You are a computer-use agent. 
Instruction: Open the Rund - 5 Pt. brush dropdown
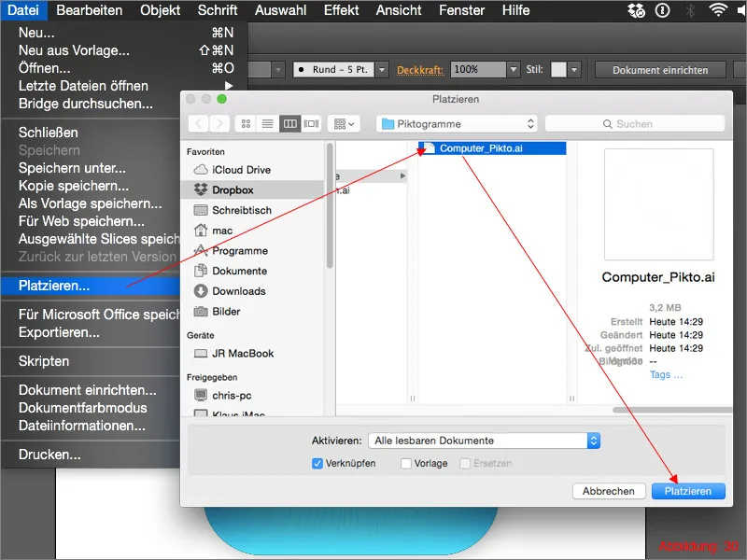(x=382, y=69)
